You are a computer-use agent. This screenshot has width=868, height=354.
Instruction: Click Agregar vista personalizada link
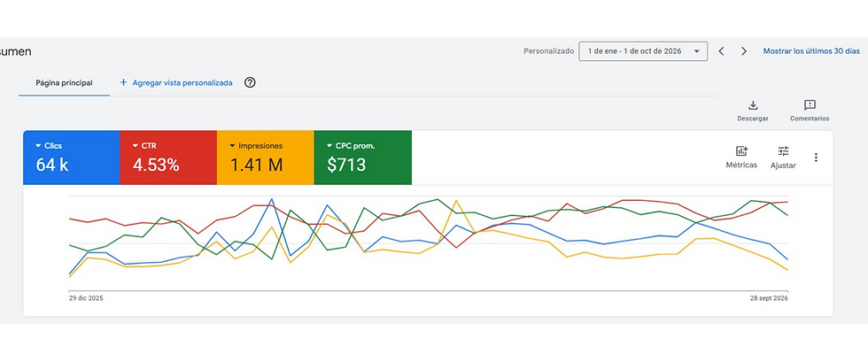pyautogui.click(x=182, y=83)
